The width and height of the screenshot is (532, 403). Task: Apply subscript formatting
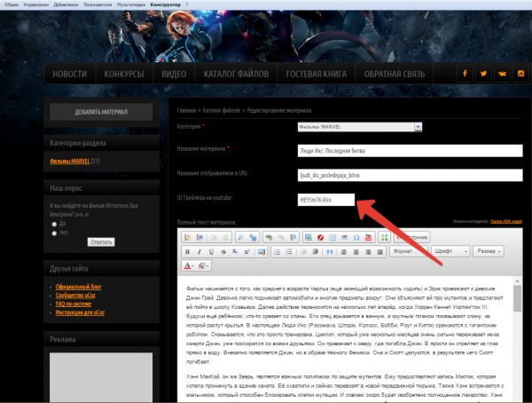pos(235,252)
